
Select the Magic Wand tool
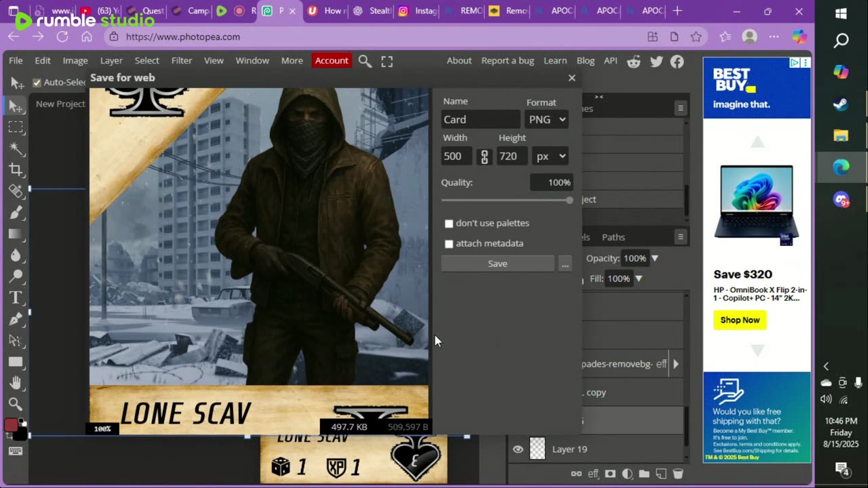[16, 148]
